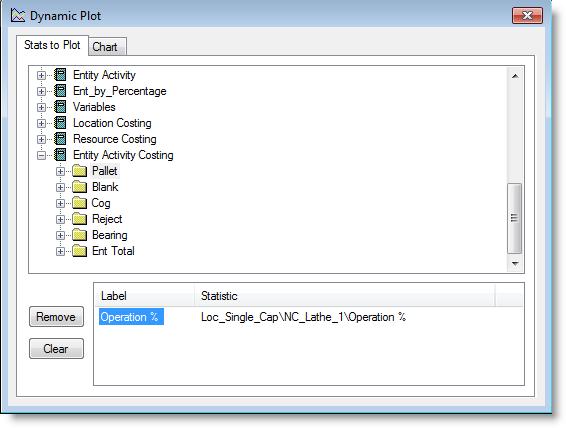Expand the Ent Total folder node
566x428 pixels.
(61, 252)
